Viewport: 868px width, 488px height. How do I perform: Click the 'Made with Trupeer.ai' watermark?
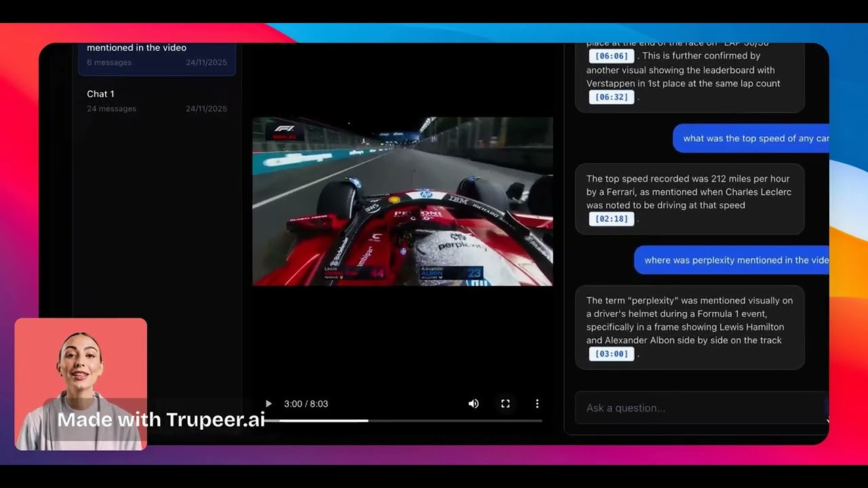coord(161,420)
